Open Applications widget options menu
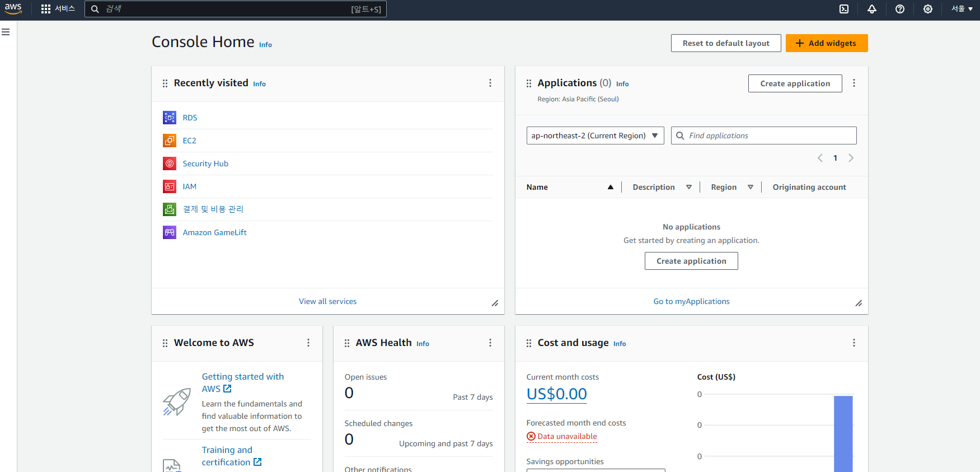This screenshot has height=472, width=980. point(854,83)
